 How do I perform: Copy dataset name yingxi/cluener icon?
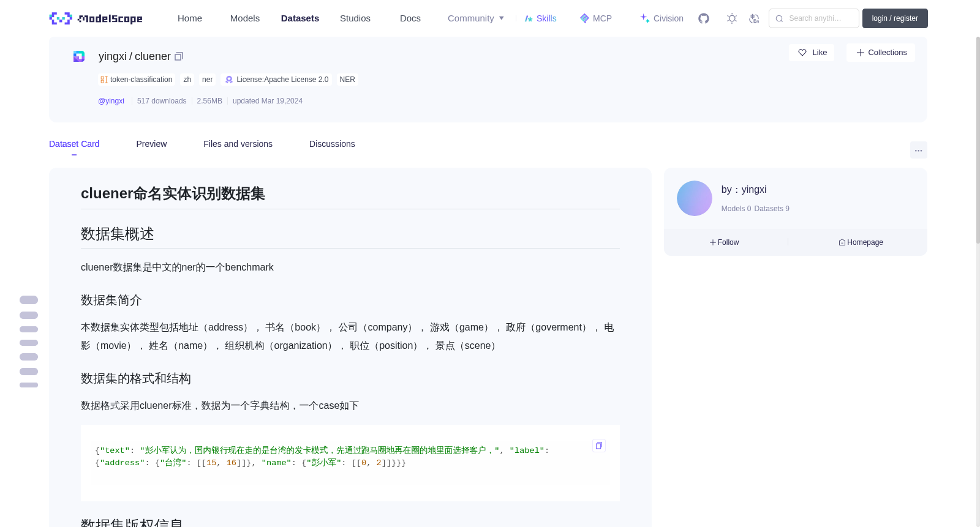[x=179, y=56]
